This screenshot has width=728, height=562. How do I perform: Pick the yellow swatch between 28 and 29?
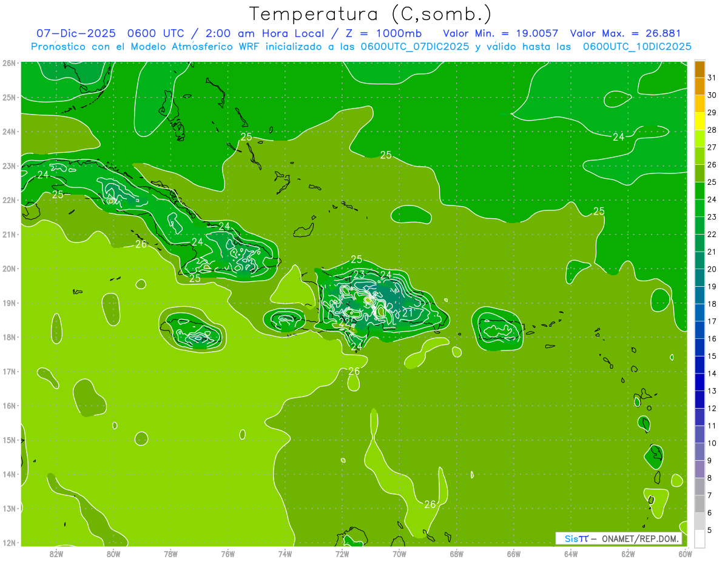699,121
